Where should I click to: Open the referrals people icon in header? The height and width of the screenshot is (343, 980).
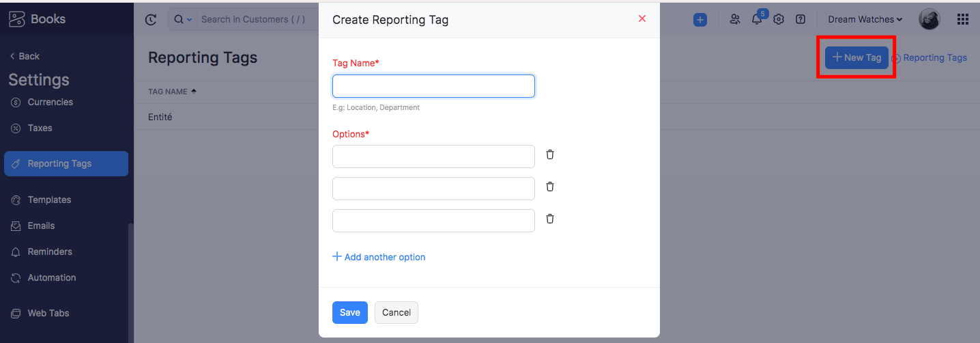click(735, 19)
